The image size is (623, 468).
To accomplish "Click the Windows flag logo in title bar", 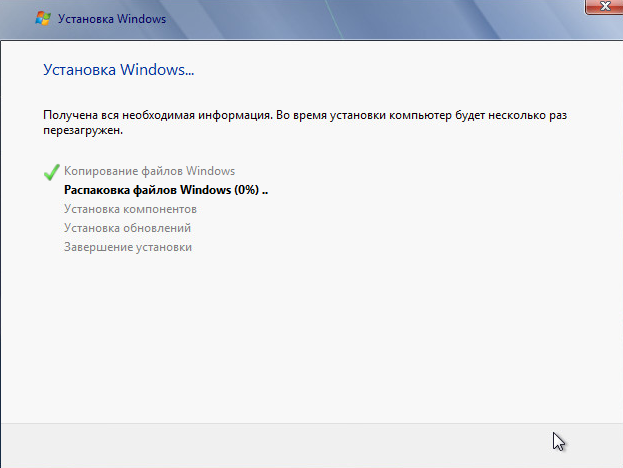I will (x=43, y=18).
